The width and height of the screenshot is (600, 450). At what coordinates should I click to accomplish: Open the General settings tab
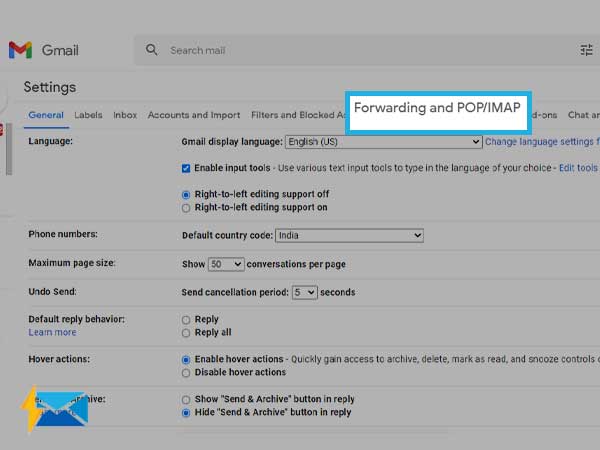[46, 115]
